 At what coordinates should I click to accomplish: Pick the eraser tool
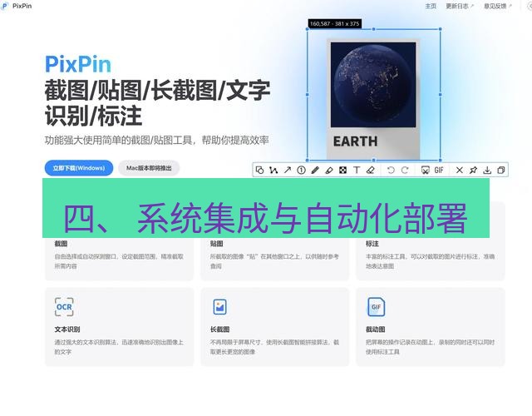pyautogui.click(x=371, y=170)
